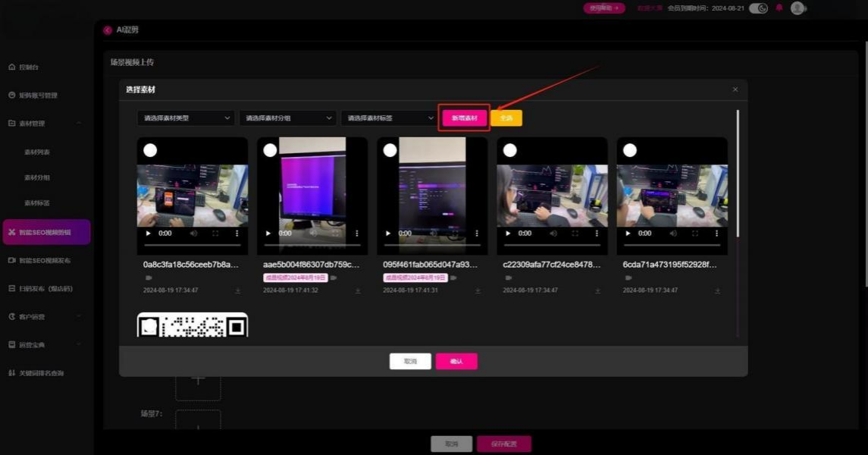Image resolution: width=868 pixels, height=455 pixels.
Task: Tick the selection circle on the c22309afa77cf24ce8478 video
Action: point(509,150)
